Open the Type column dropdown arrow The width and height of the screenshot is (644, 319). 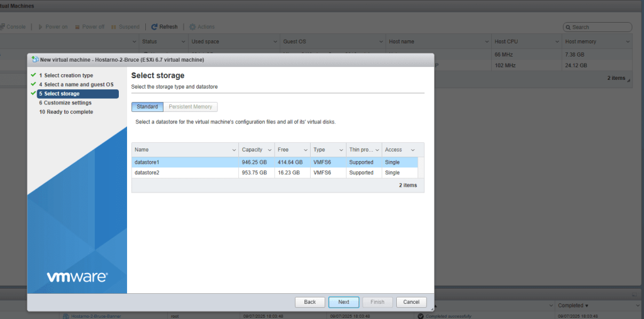(x=341, y=150)
